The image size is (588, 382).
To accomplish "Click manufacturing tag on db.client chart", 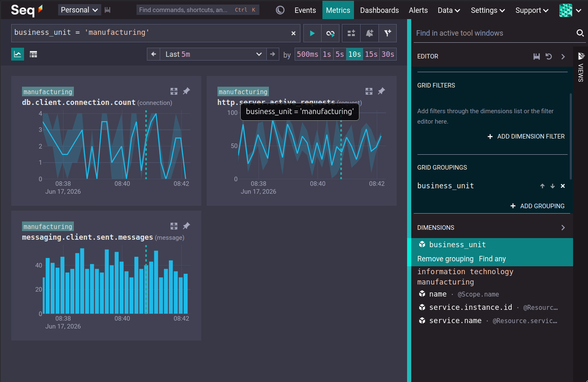I will click(48, 92).
